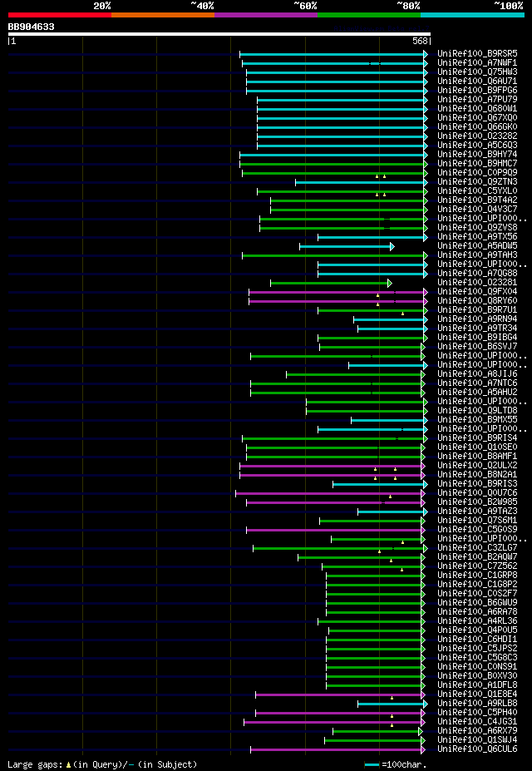This screenshot has height=771, width=532.
Task: Click the query end position 568
Action: tap(420, 42)
